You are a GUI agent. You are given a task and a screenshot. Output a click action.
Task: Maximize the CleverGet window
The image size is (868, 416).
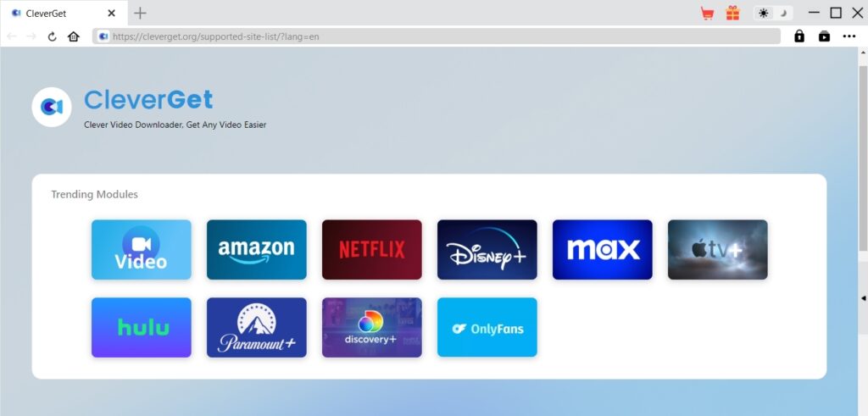(836, 13)
